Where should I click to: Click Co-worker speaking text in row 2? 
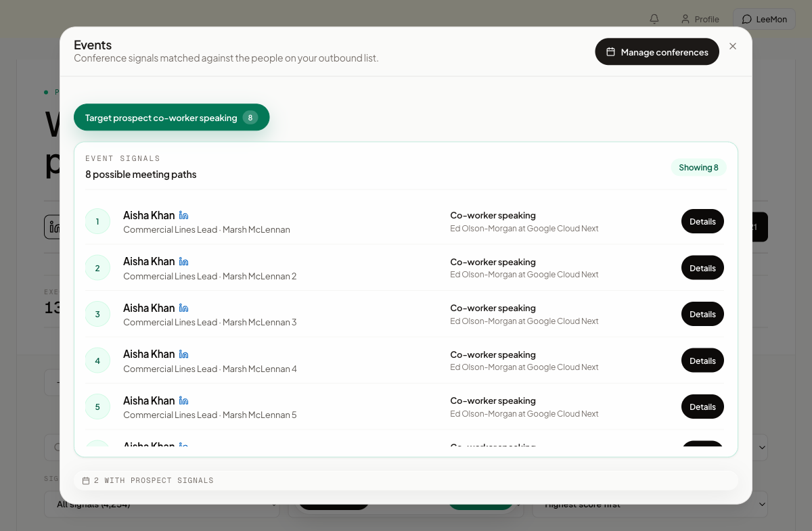(x=493, y=262)
